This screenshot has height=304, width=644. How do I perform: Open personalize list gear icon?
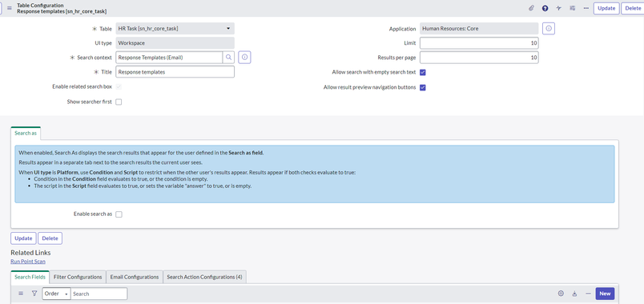coord(561,294)
